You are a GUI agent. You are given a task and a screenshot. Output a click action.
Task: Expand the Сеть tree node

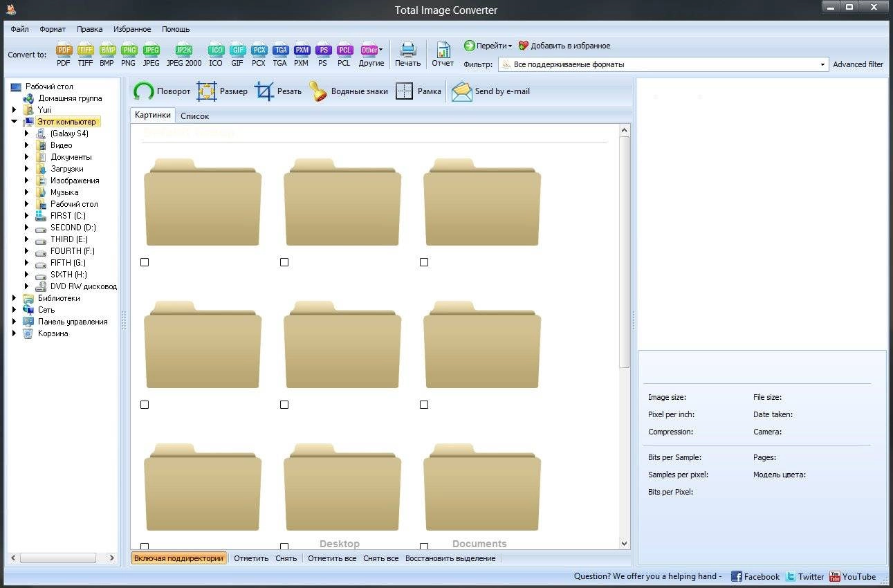(x=14, y=310)
